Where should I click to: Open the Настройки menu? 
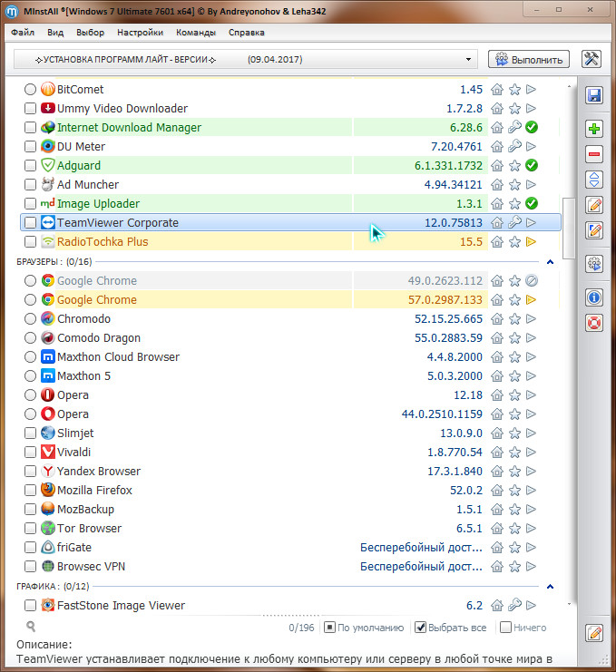[140, 33]
